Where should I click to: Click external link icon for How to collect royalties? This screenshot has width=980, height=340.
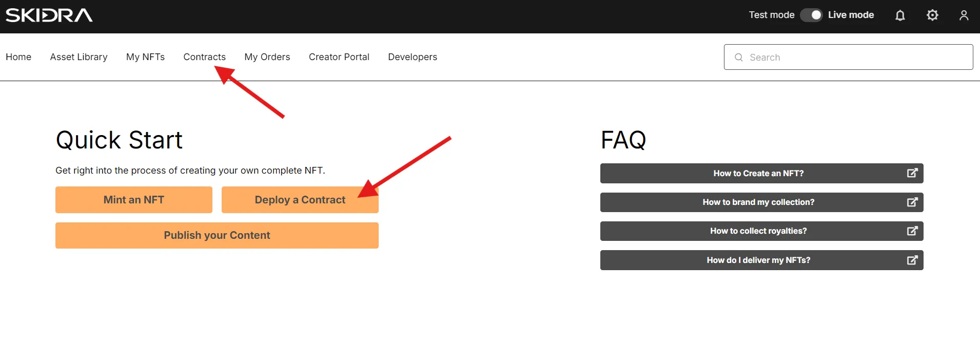912,231
